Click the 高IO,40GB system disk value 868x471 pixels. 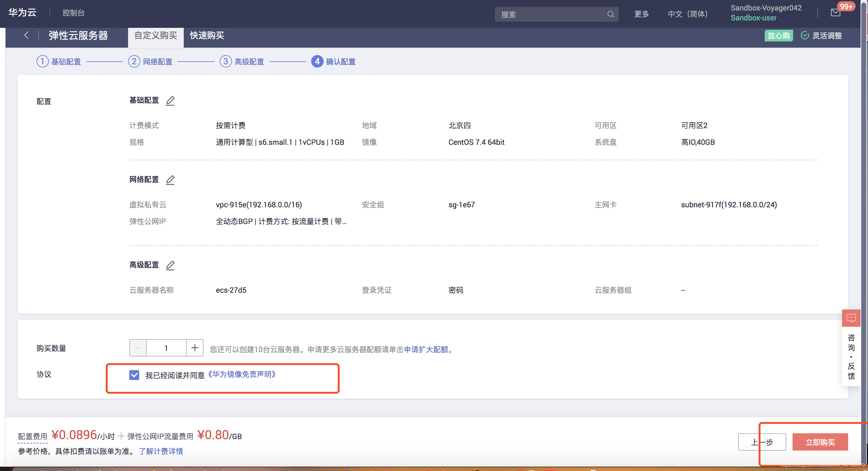coord(698,142)
